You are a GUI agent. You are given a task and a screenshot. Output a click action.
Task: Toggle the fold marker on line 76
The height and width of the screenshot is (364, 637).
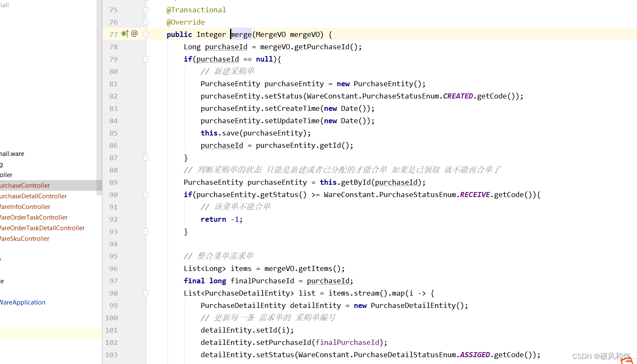[146, 22]
